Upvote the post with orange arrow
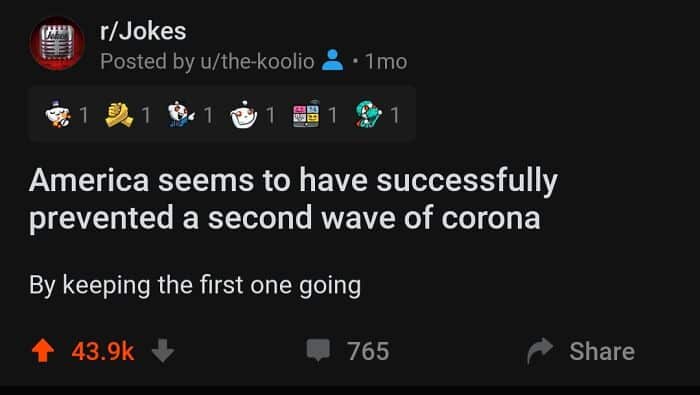This screenshot has width=700, height=395. [43, 351]
